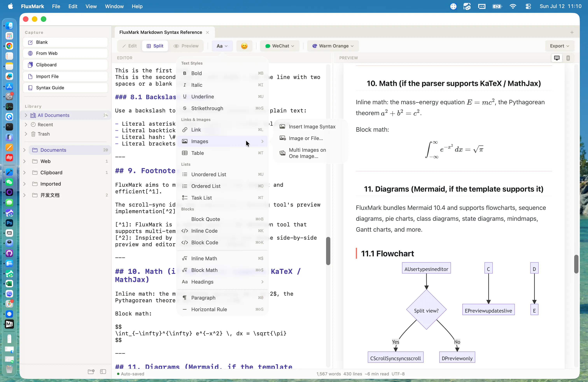
Task: Insert Inline Code formatting
Action: click(x=222, y=231)
